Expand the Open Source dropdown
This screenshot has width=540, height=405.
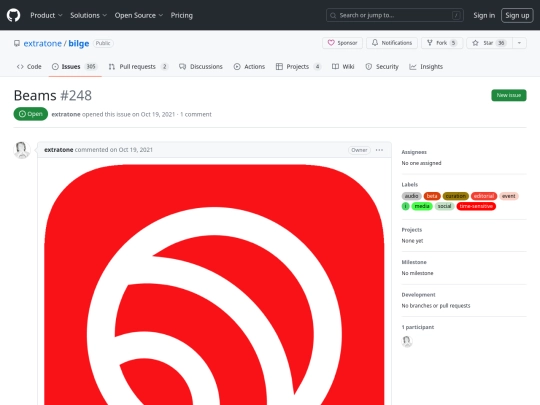point(139,15)
